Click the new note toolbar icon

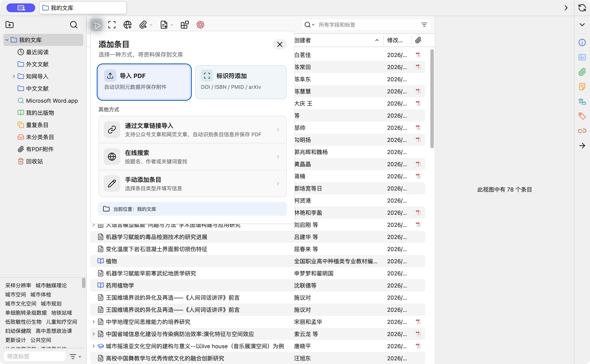pos(164,25)
